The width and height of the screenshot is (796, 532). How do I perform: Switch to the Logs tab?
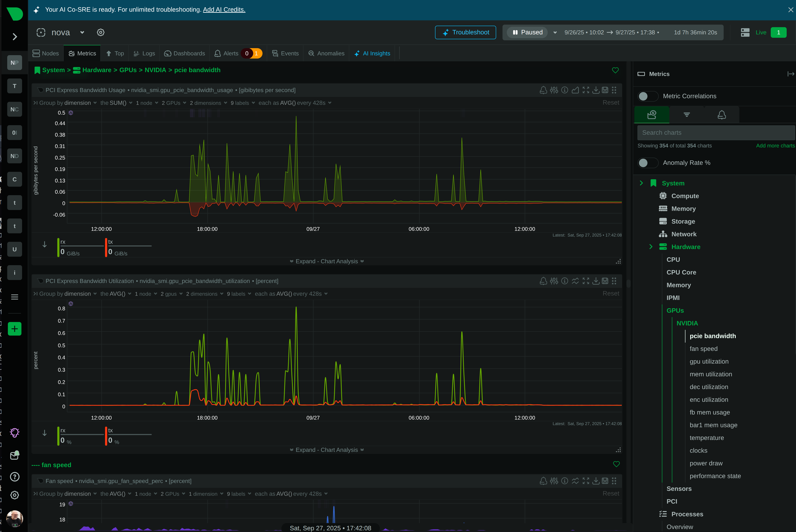(x=144, y=53)
